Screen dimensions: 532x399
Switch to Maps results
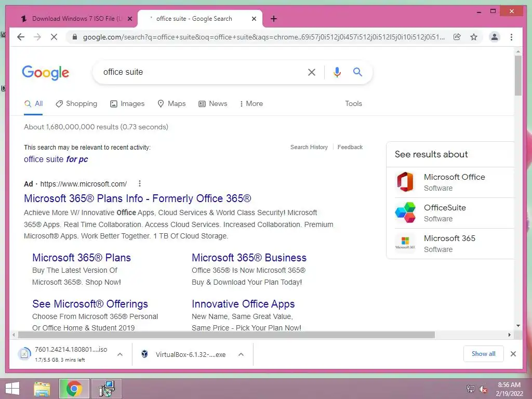[x=171, y=103]
